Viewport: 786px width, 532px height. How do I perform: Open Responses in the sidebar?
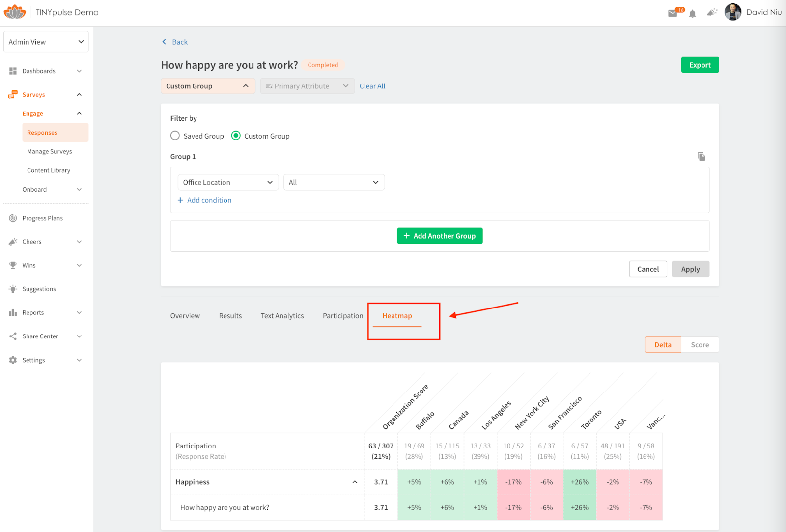(x=55, y=133)
